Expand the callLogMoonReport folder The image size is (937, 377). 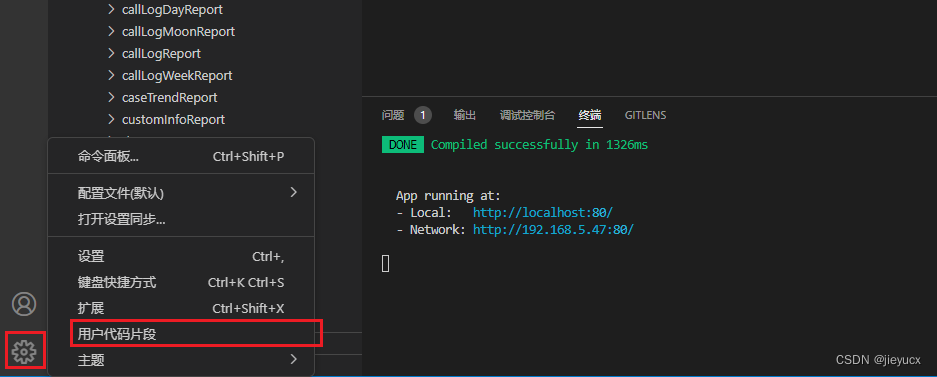tap(111, 31)
